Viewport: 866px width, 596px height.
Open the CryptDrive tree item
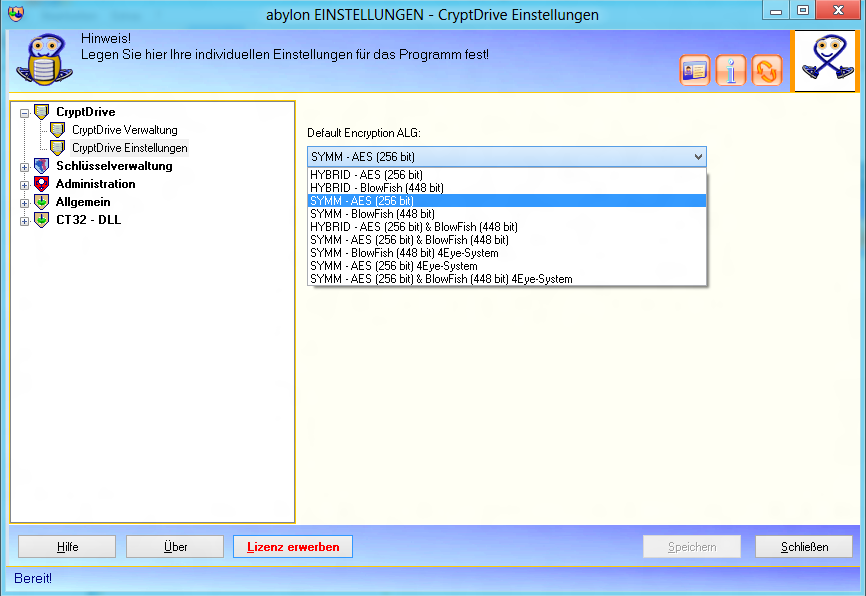[86, 112]
